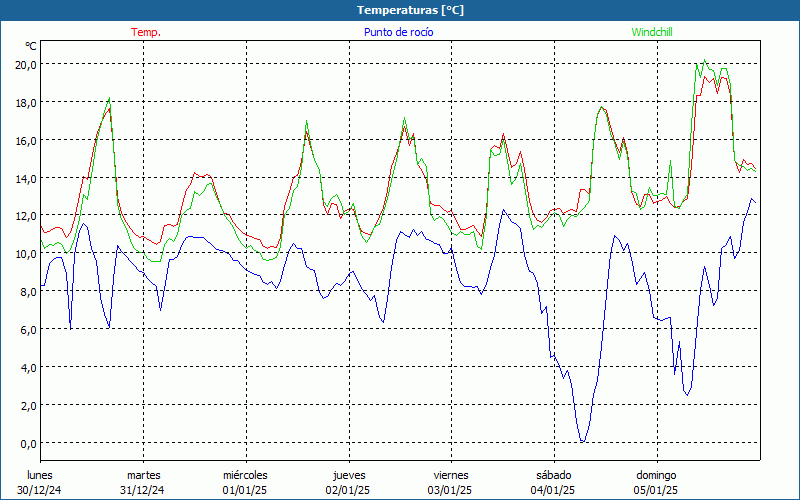Image resolution: width=800 pixels, height=500 pixels.
Task: Click the "viernes" day label
Action: click(451, 475)
